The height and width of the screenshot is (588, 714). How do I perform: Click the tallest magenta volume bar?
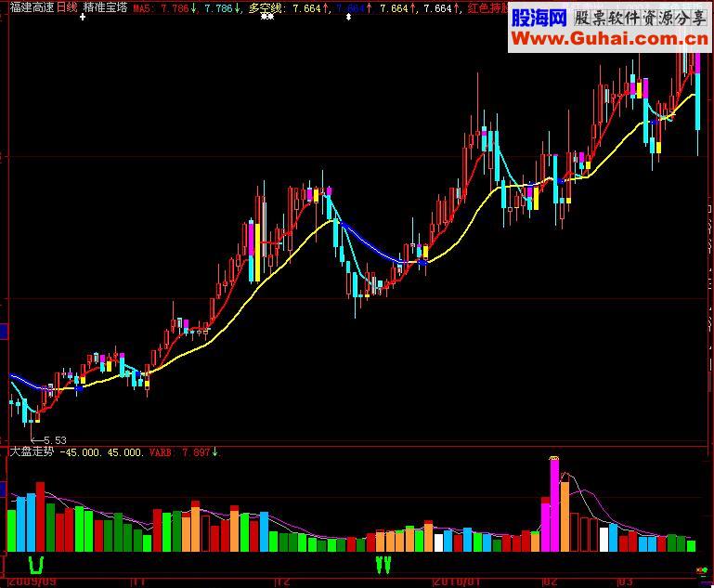point(554,505)
